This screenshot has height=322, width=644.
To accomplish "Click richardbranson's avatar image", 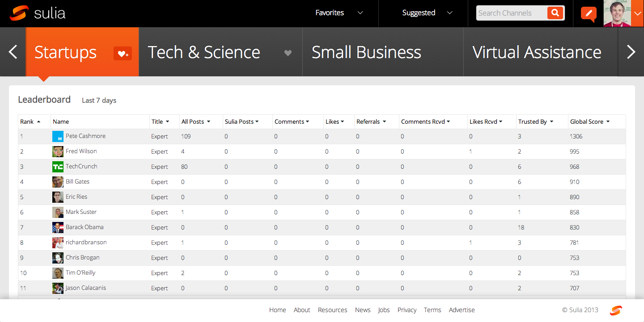I will [x=58, y=243].
